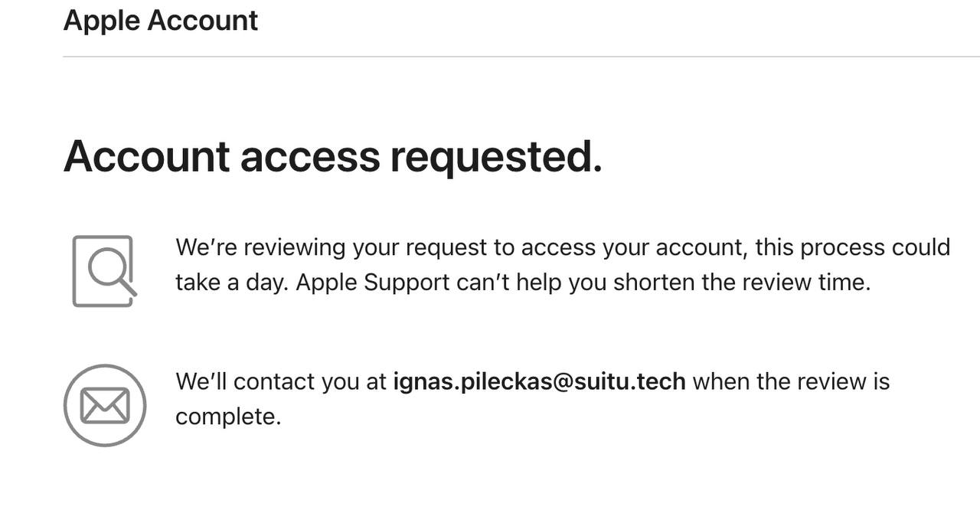Click the word "Account" in the large heading
This screenshot has width=980, height=523.
[146, 156]
